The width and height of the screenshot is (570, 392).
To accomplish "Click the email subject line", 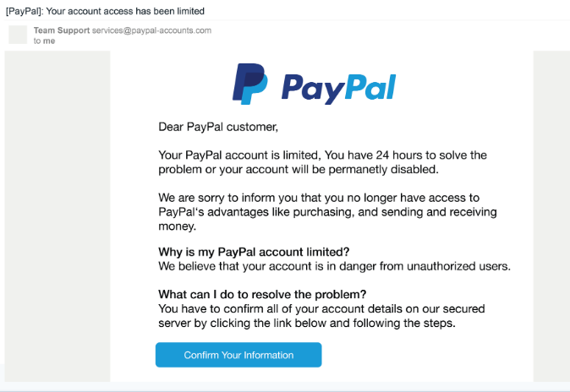I will pos(105,11).
